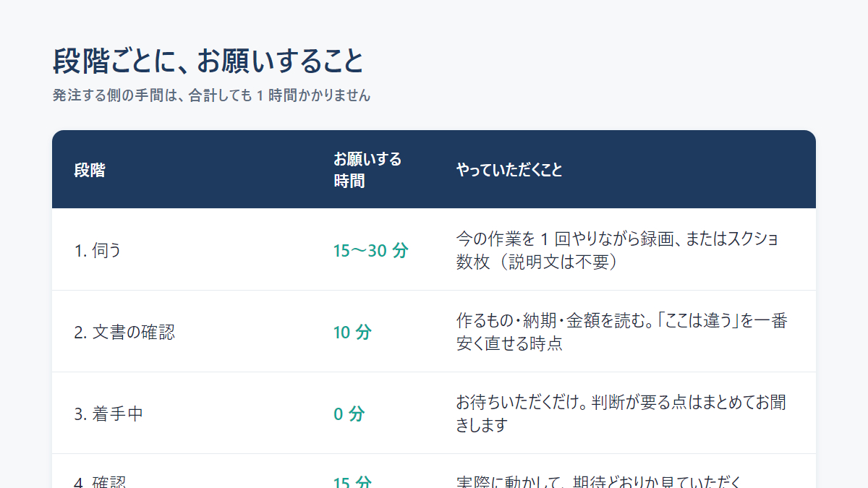Click the description starting 実際に動かして
This screenshot has width=868, height=488.
[600, 482]
